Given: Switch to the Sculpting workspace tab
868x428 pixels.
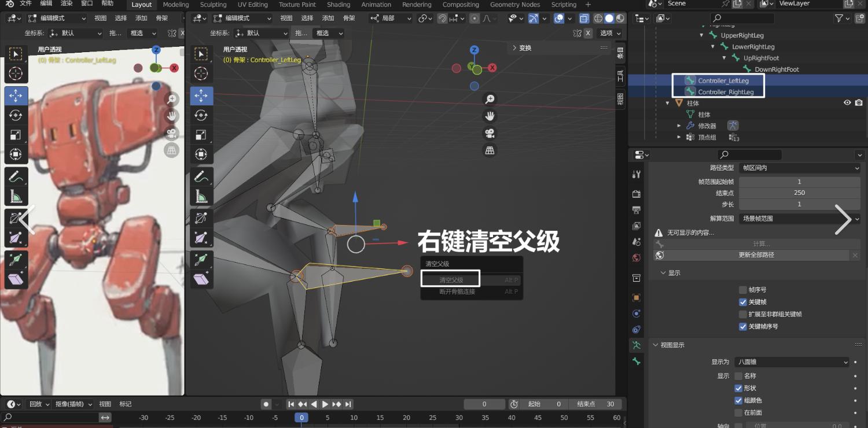Looking at the screenshot, I should (213, 5).
